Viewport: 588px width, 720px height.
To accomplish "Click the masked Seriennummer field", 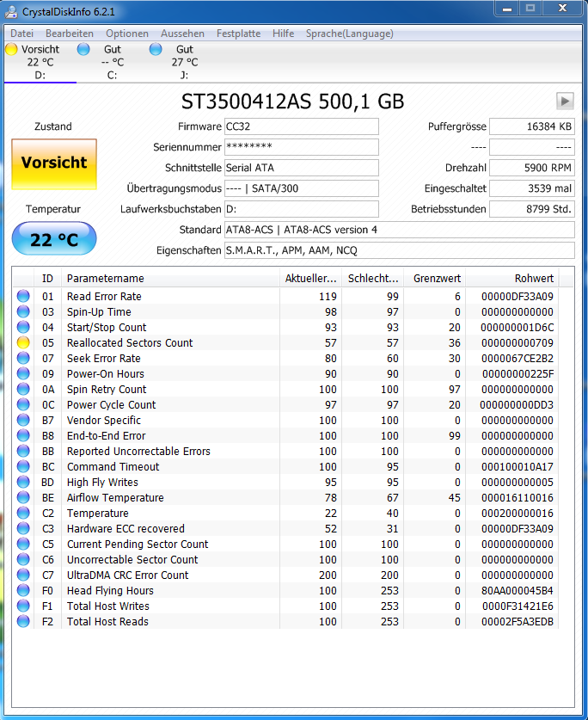I will pos(302,147).
